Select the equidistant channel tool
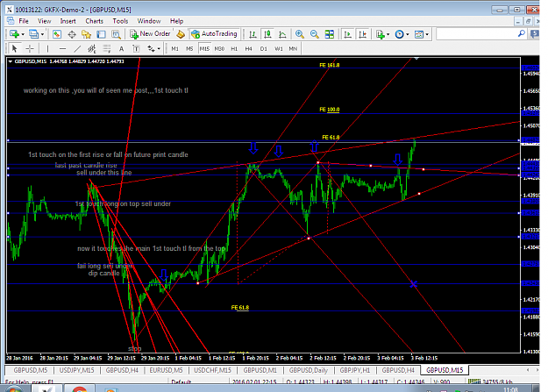The width and height of the screenshot is (548, 392). point(91,48)
